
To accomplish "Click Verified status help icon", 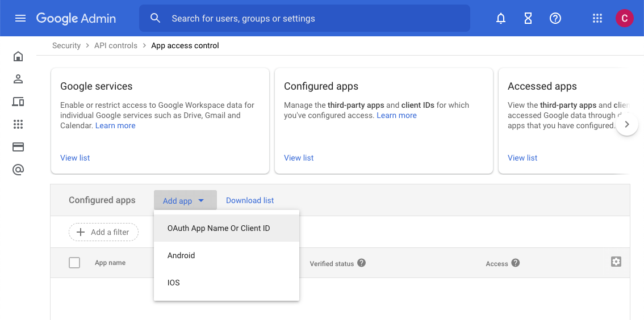I will tap(361, 263).
